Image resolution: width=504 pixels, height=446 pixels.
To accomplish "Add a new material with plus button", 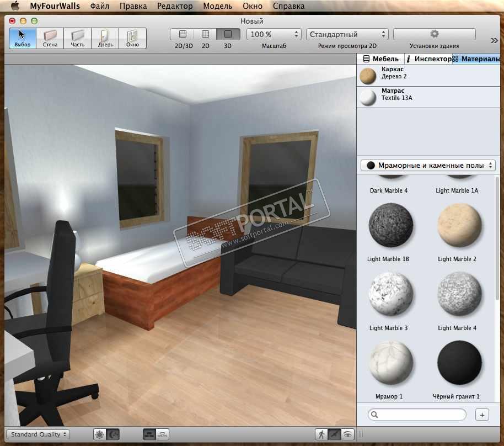I will point(482,415).
